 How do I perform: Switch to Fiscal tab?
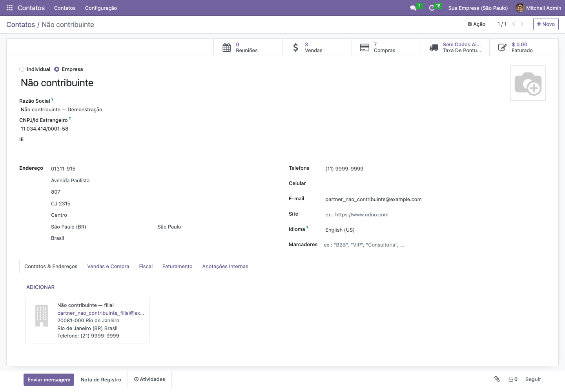pyautogui.click(x=146, y=267)
